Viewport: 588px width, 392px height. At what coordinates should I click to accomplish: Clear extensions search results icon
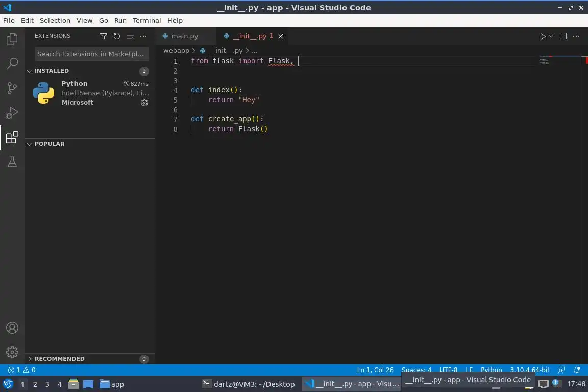[130, 36]
